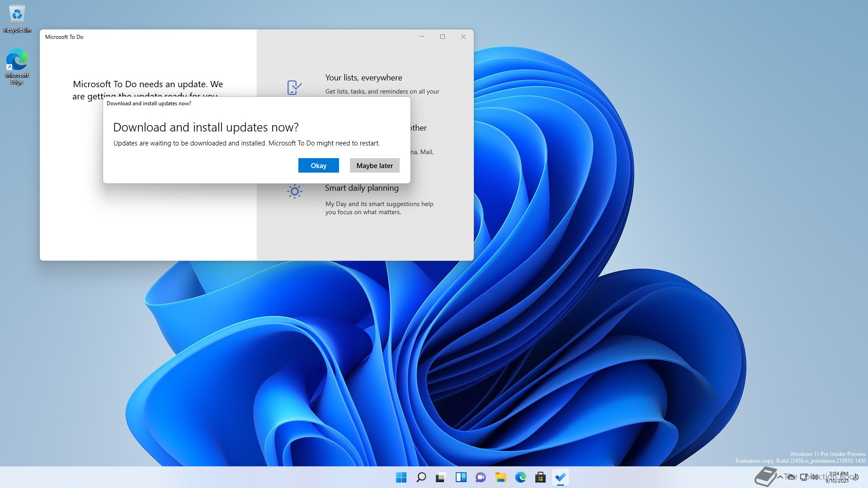The image size is (868, 488).
Task: Click the 'Your lists, everywhere' heading
Action: point(363,78)
